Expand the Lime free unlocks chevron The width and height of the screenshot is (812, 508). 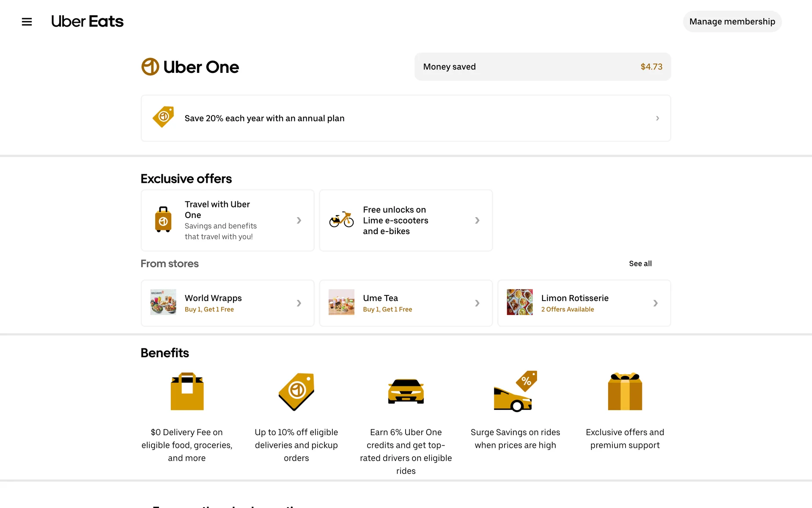tap(477, 220)
